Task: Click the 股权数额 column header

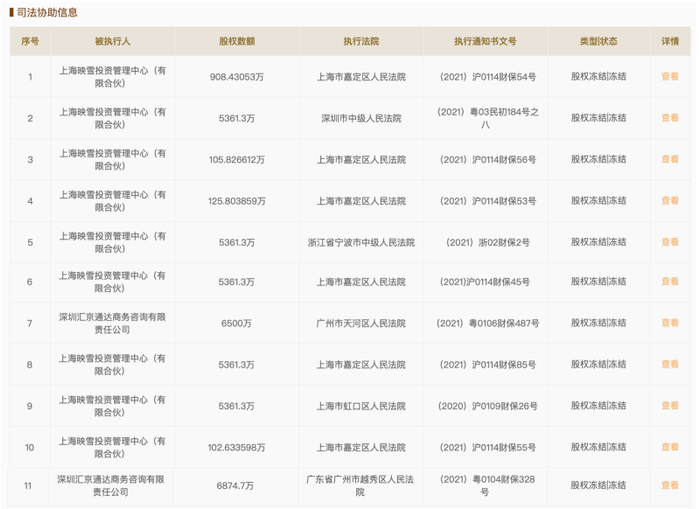Action: (x=237, y=42)
